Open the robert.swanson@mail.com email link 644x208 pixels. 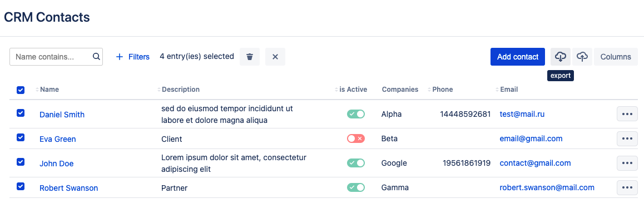547,187
